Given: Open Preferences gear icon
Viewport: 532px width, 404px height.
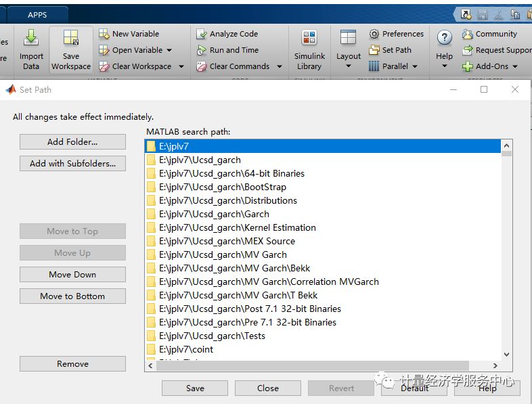Looking at the screenshot, I should tap(374, 34).
